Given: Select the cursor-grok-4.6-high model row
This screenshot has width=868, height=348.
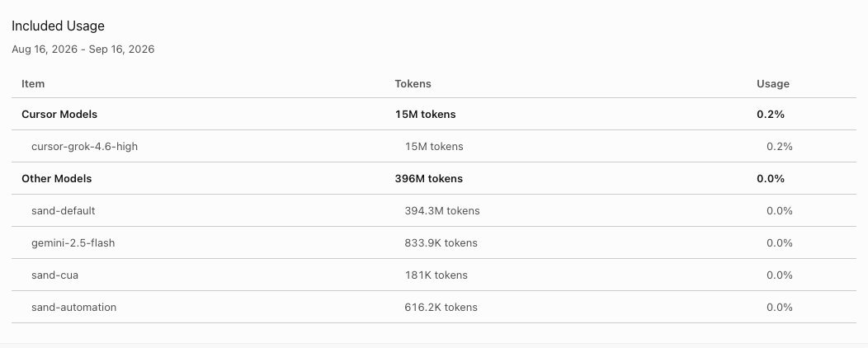Looking at the screenshot, I should [434, 146].
